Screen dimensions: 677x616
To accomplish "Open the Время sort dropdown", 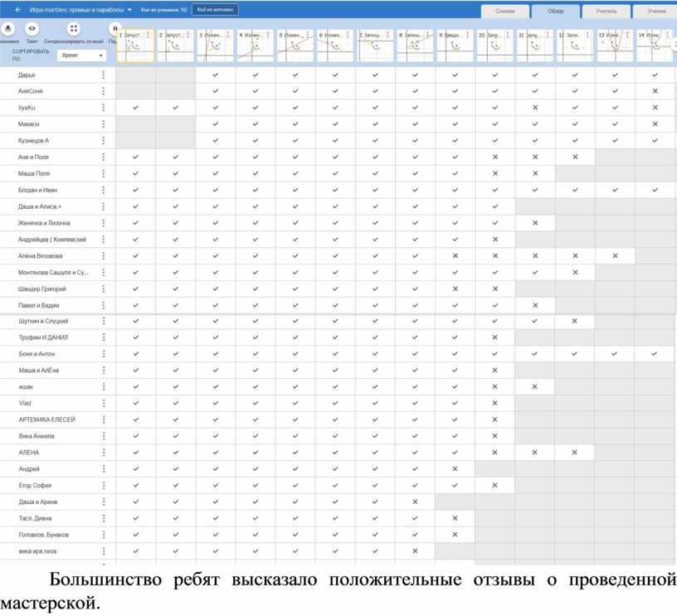I will [82, 56].
